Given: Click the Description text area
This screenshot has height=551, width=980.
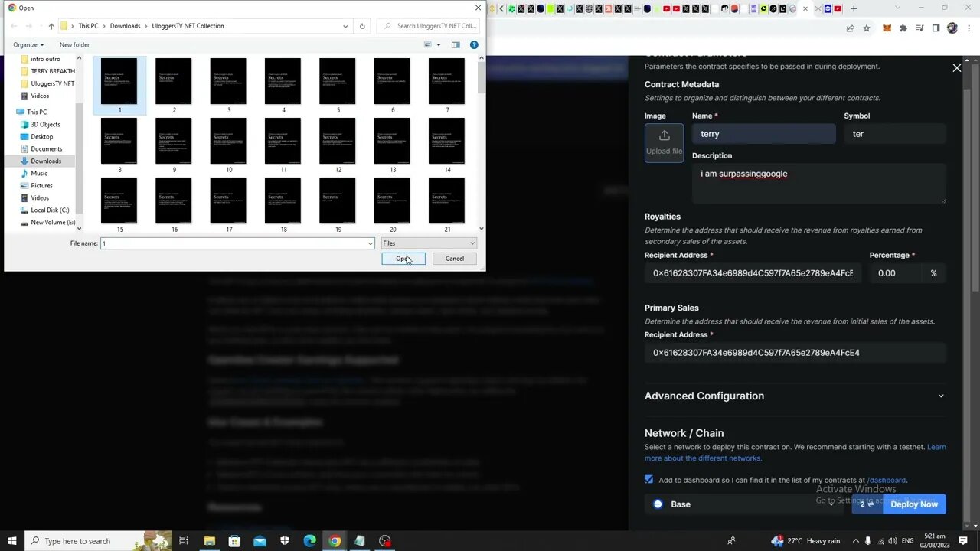Looking at the screenshot, I should coord(818,184).
